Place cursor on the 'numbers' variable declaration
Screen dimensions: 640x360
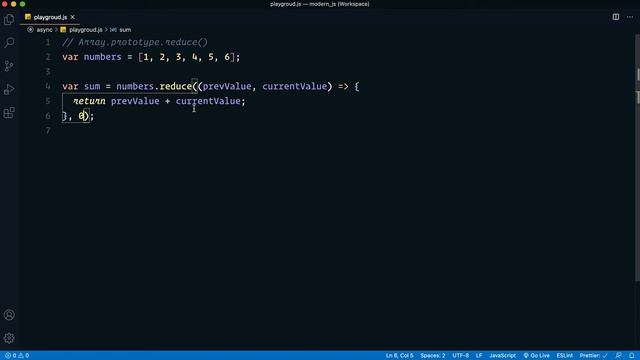[102, 57]
